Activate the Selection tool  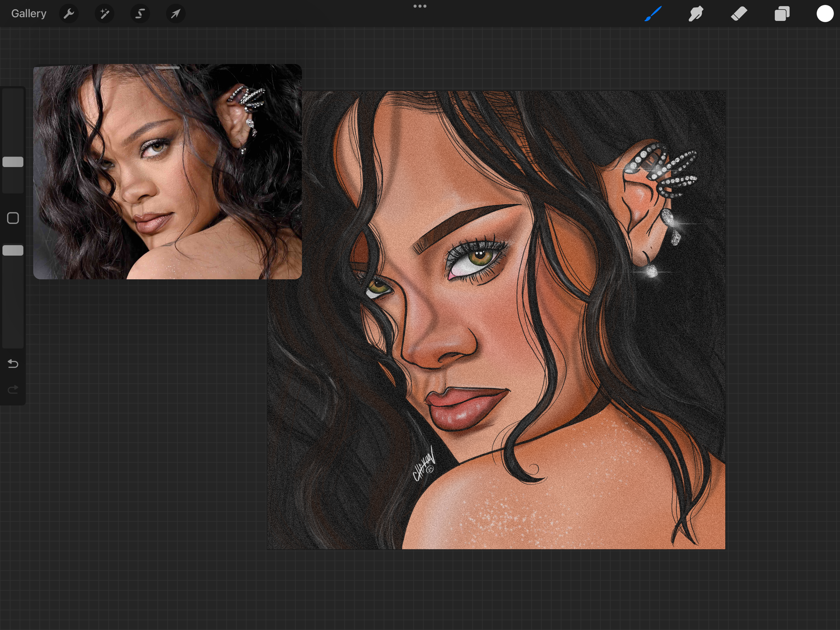[x=140, y=14]
